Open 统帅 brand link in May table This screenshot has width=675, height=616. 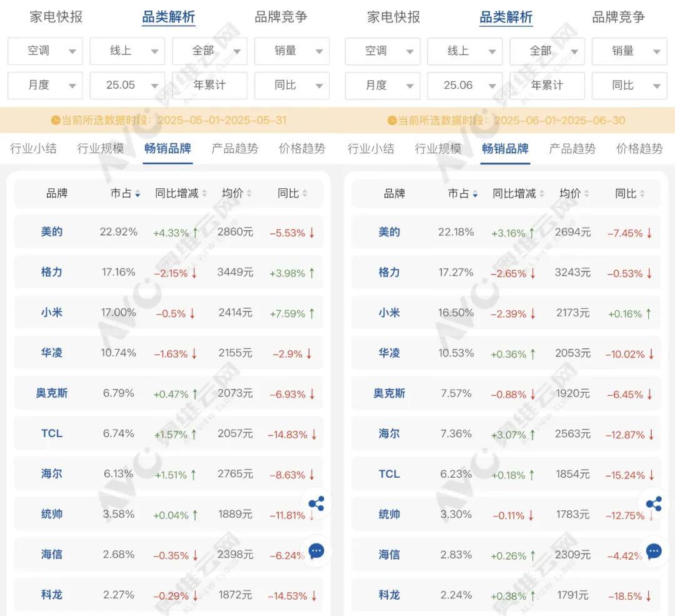click(52, 514)
